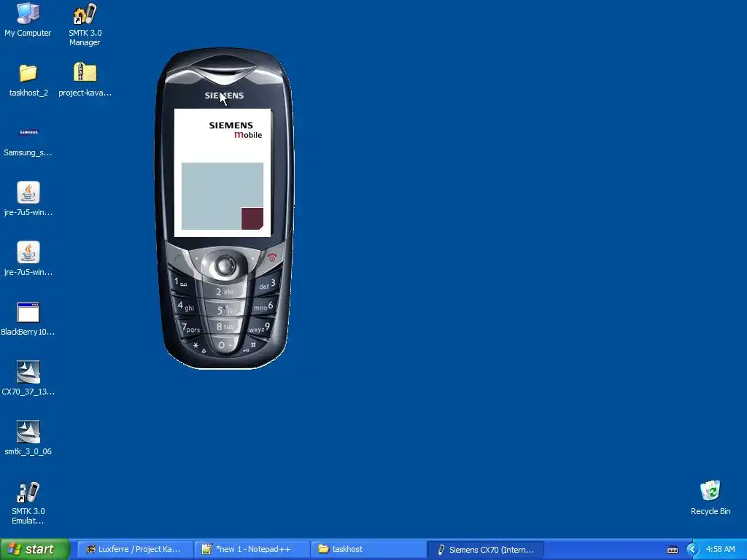The image size is (747, 560).
Task: Select the smtk_3_0_06 installer icon
Action: point(28,438)
